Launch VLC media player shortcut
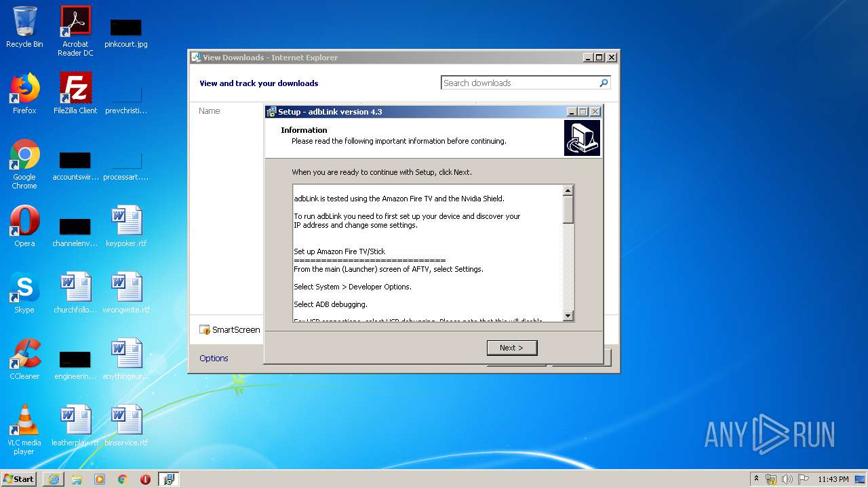This screenshot has width=868, height=488. (x=24, y=430)
